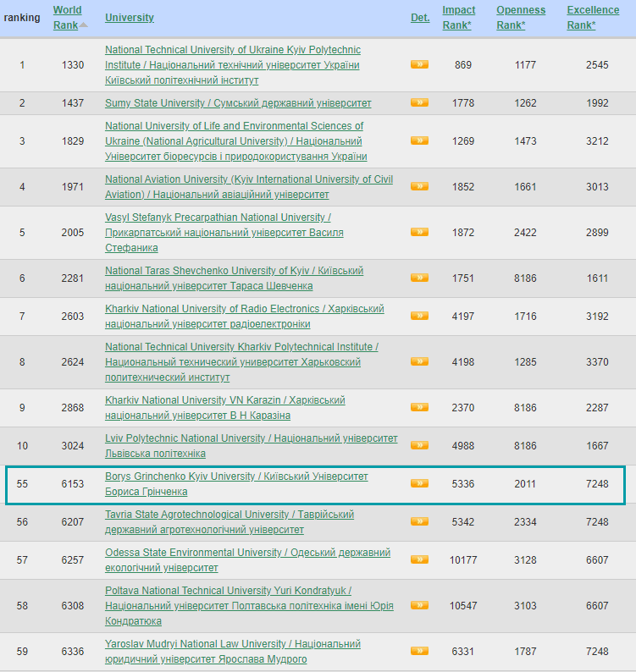This screenshot has height=672, width=636.
Task: Open Poltava National Technical University Yuri Kondratyuk link
Action: (x=228, y=591)
